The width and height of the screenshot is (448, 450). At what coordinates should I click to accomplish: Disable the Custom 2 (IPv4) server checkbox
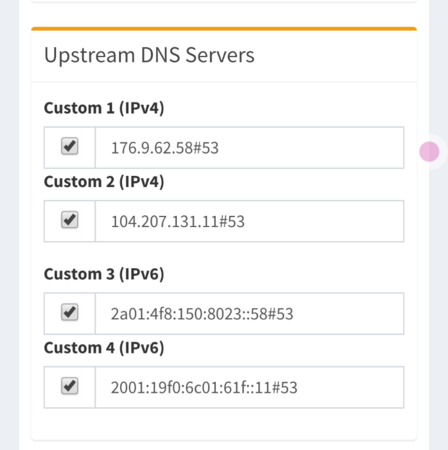pyautogui.click(x=70, y=220)
